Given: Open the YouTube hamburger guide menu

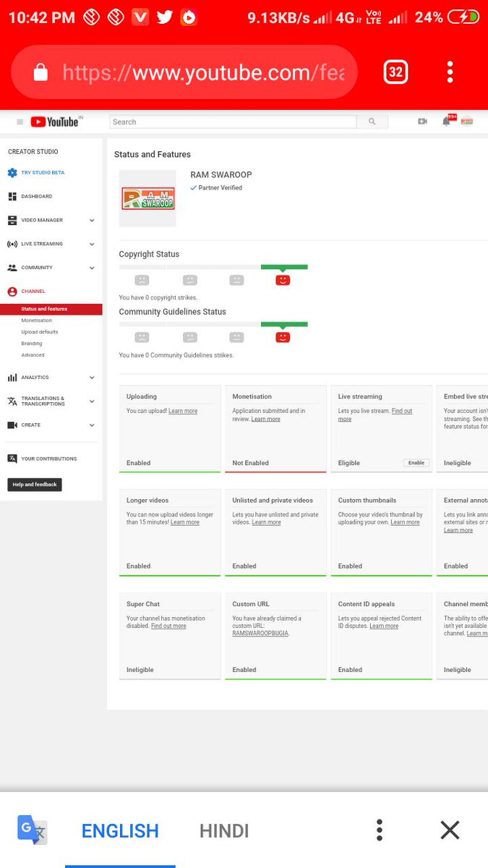Looking at the screenshot, I should click(20, 122).
